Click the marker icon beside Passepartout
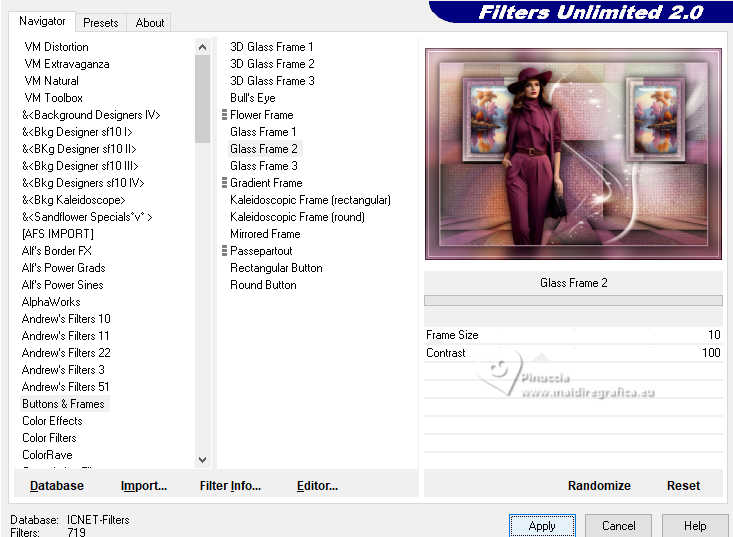This screenshot has width=733, height=537. [x=224, y=251]
